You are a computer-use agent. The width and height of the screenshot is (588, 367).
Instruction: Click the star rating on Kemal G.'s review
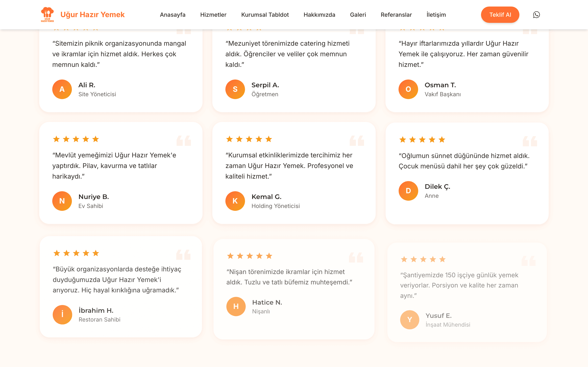pos(249,139)
